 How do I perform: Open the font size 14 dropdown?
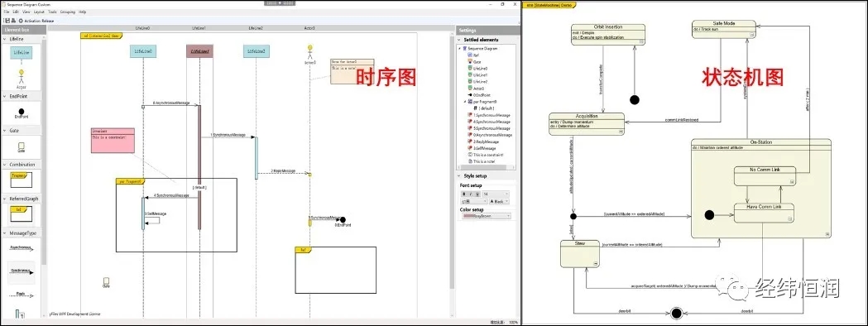pos(496,194)
